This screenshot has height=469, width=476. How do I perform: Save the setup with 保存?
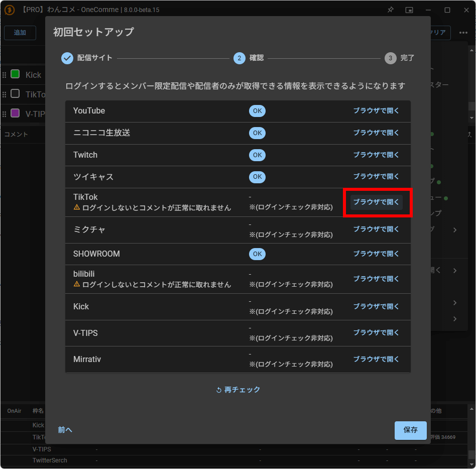410,430
